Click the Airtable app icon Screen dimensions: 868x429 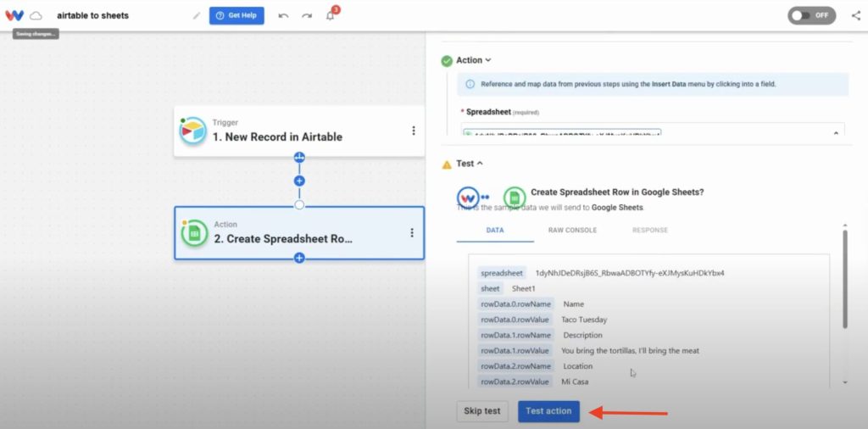click(x=192, y=131)
